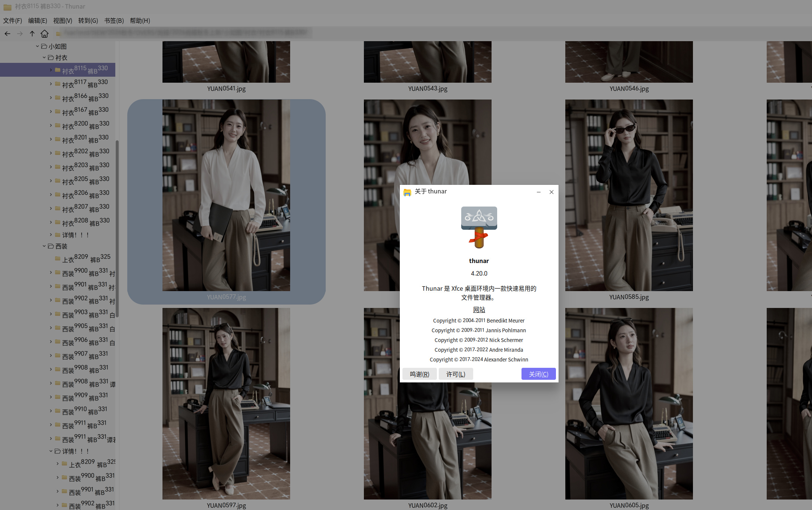Open the home folder icon
The width and height of the screenshot is (812, 510).
[45, 34]
